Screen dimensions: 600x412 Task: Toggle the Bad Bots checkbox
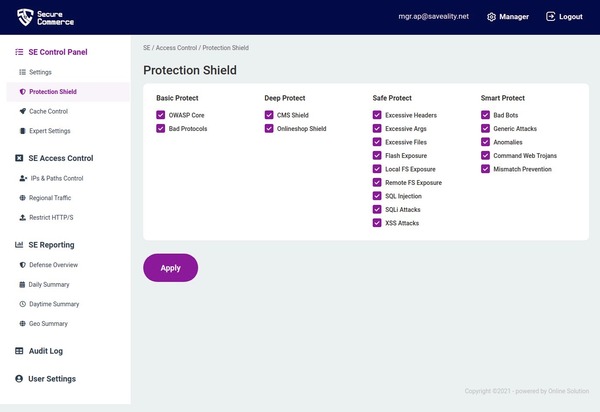tap(485, 115)
